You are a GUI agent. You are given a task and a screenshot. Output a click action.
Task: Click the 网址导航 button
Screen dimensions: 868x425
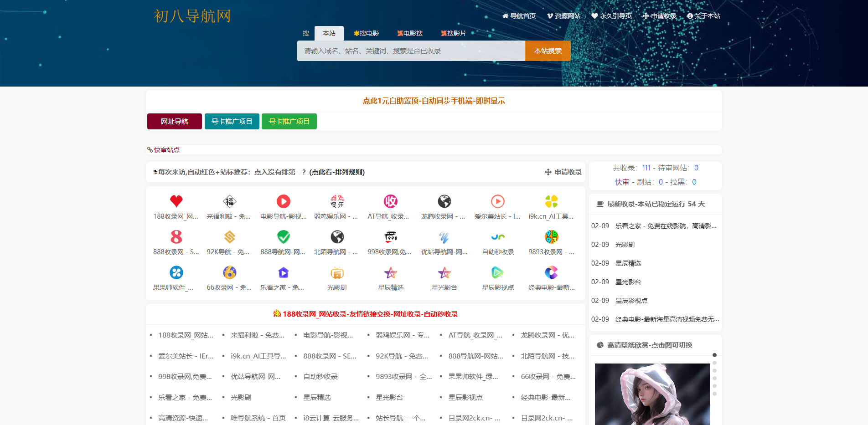point(174,121)
